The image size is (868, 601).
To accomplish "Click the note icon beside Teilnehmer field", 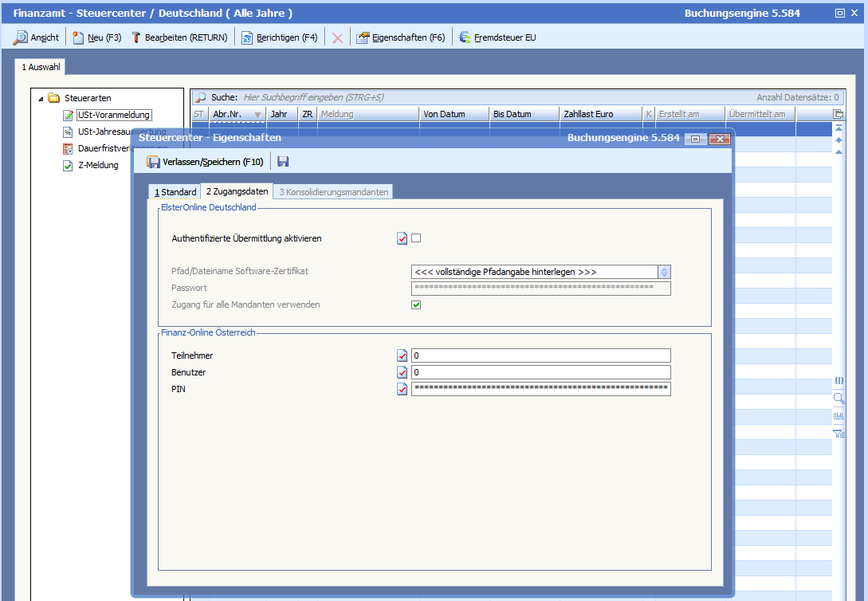I will coord(402,355).
